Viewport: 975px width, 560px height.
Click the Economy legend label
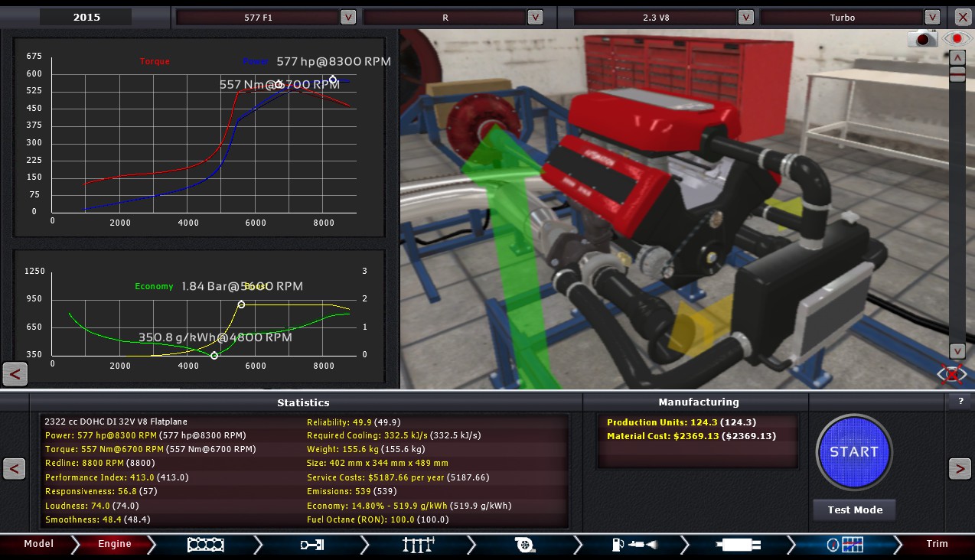click(155, 286)
